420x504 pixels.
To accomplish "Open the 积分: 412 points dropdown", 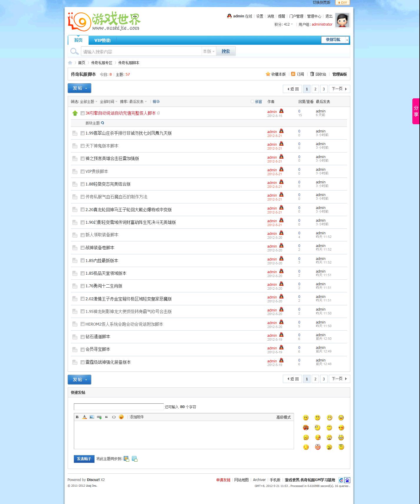I will pos(284,24).
